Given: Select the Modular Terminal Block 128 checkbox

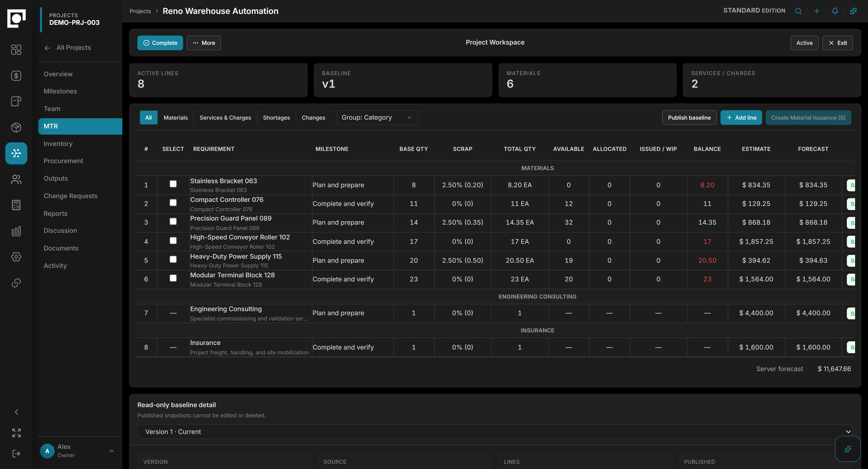Looking at the screenshot, I should [x=173, y=278].
